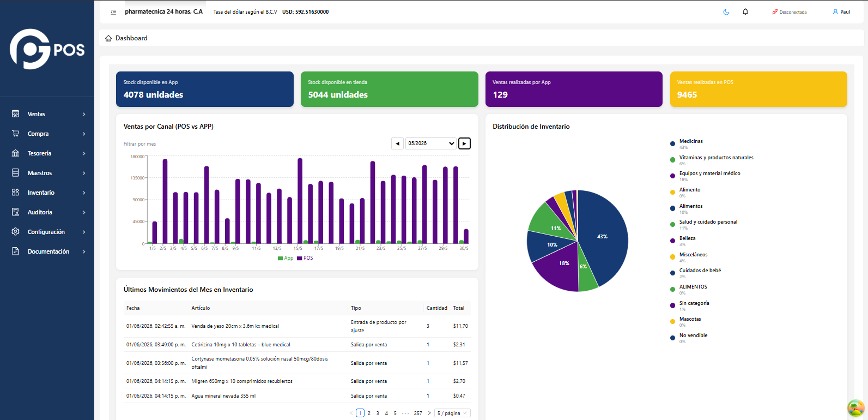
Task: Click the Dashboard breadcrumb link
Action: (131, 38)
